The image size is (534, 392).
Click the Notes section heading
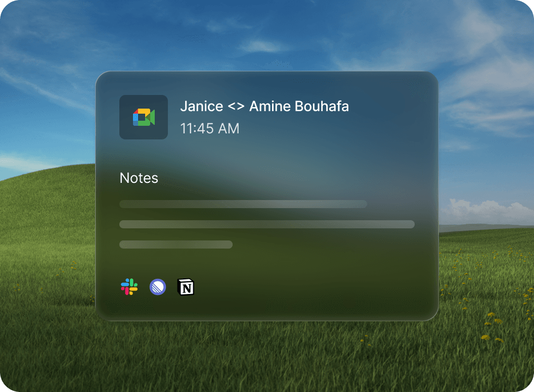139,178
